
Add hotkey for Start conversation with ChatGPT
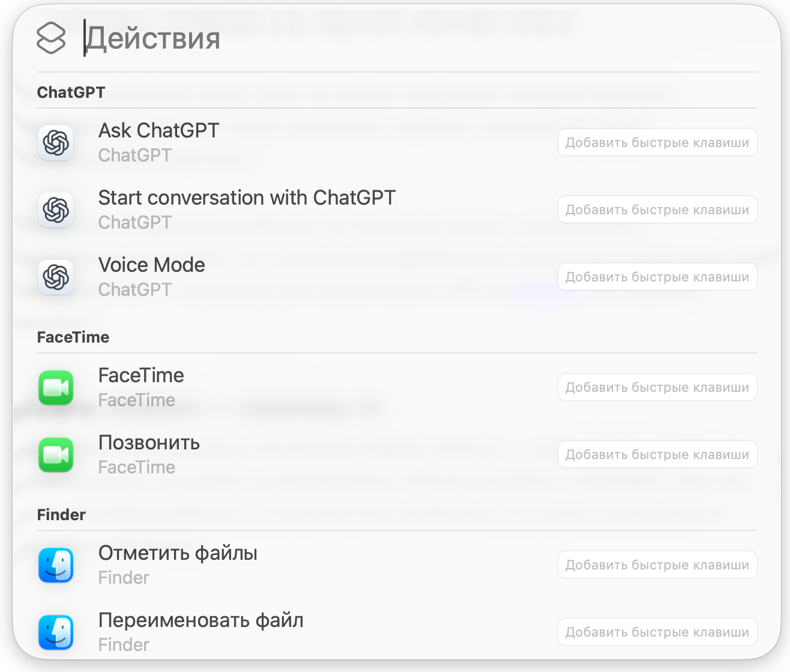657,210
